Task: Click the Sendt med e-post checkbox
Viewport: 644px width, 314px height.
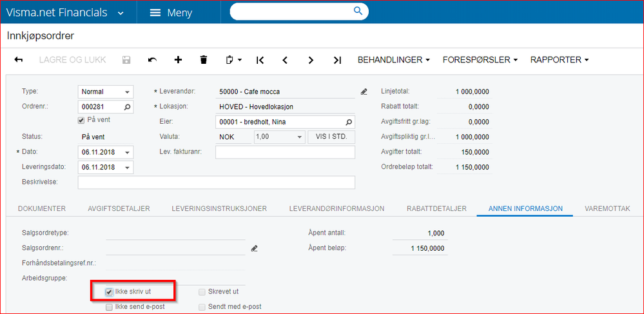Action: coord(202,307)
